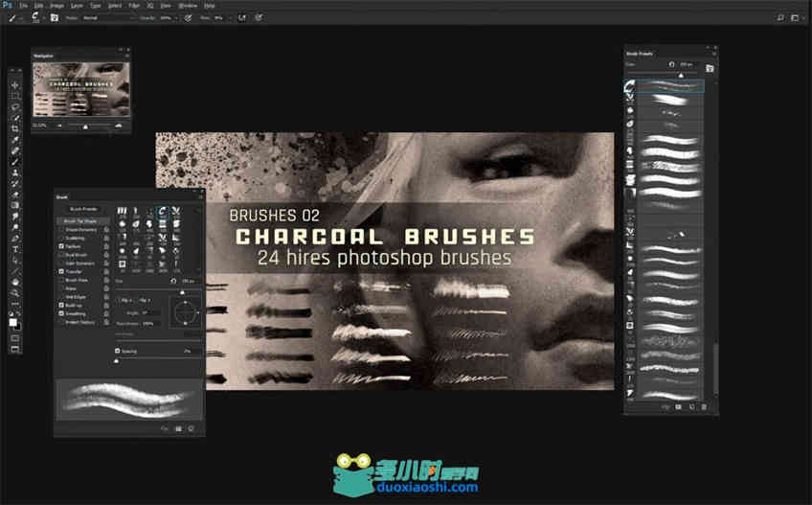The image size is (812, 505).
Task: Enable the Scattering checkbox
Action: 61,238
